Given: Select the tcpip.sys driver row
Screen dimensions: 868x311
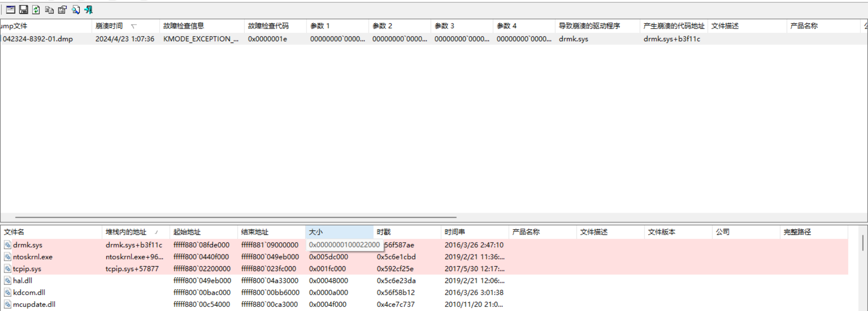Looking at the screenshot, I should [27, 268].
